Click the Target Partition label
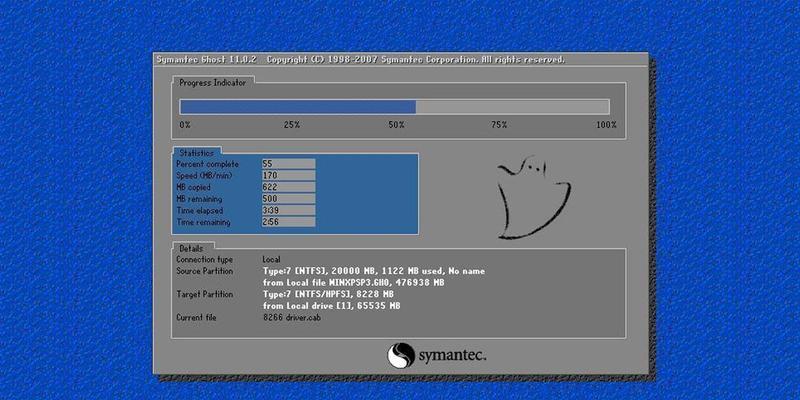The image size is (800, 400). click(205, 294)
